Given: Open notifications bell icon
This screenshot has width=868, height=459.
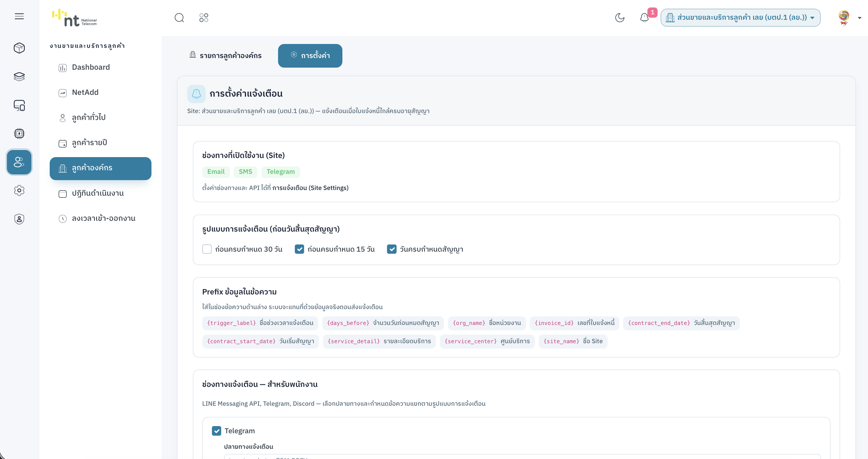Looking at the screenshot, I should 644,18.
